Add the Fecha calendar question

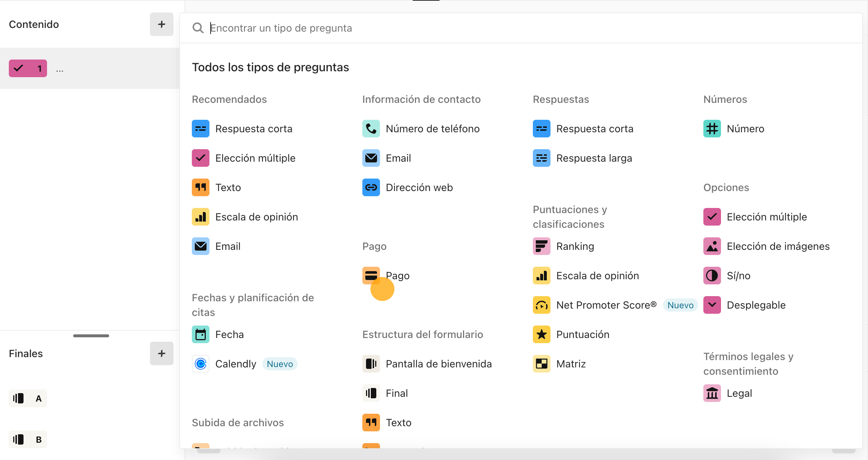229,334
